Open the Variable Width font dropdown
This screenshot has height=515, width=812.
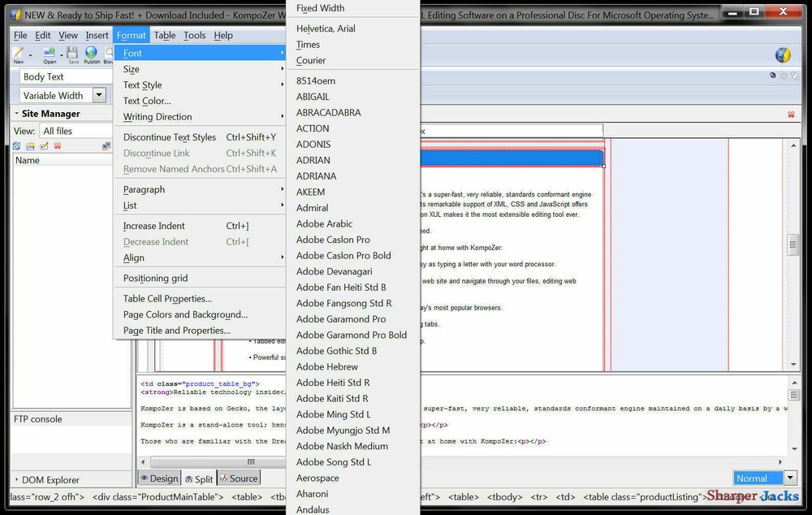click(98, 95)
